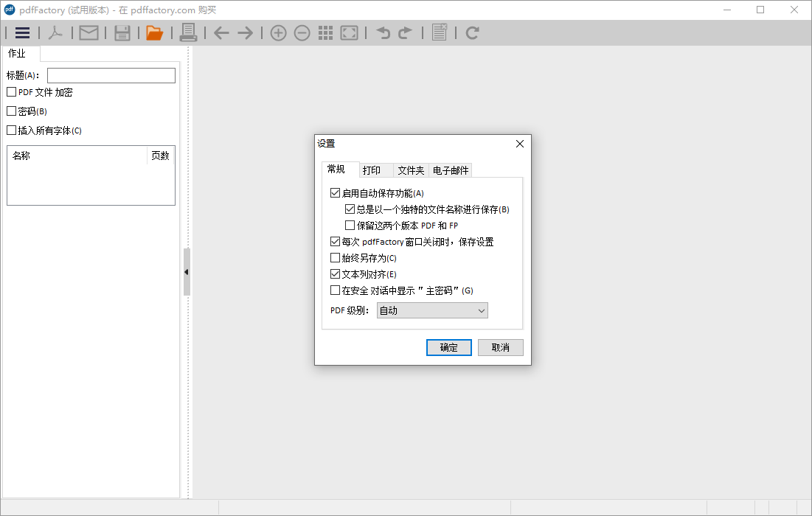Viewport: 812px width, 516px height.
Task: Confirm settings with the 确定 button
Action: tap(448, 347)
